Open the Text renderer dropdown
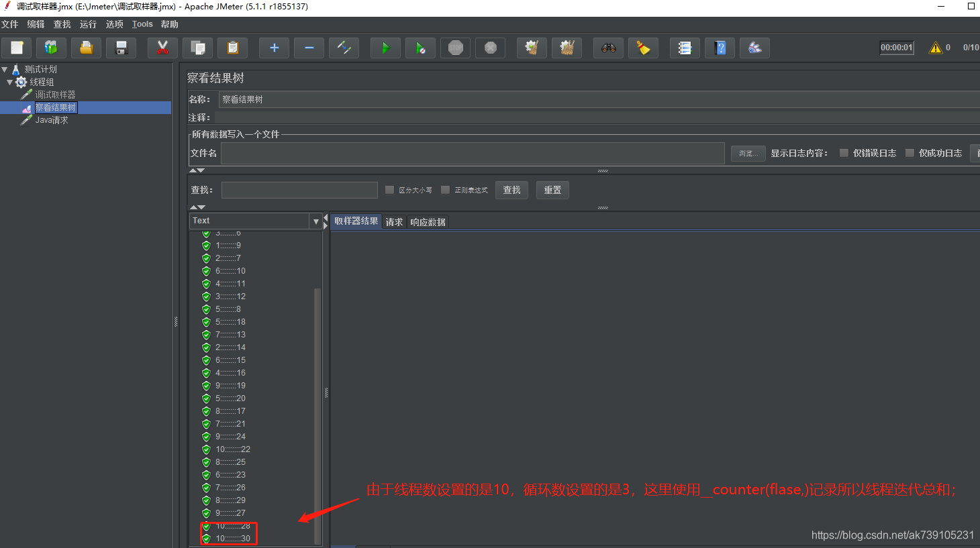 tap(316, 221)
